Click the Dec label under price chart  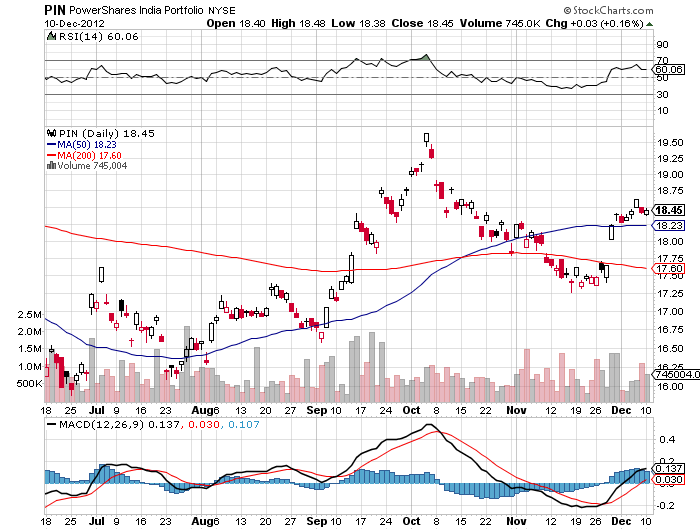point(621,410)
